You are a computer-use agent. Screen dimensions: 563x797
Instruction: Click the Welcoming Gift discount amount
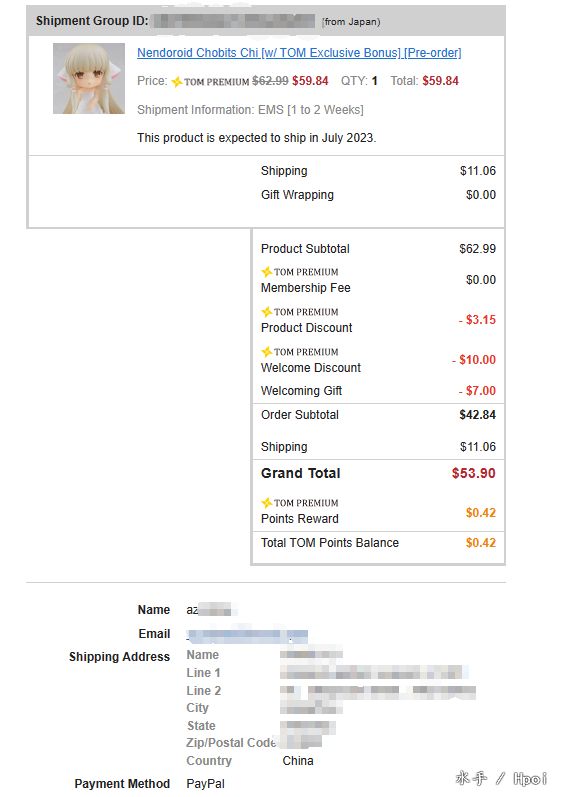click(477, 391)
